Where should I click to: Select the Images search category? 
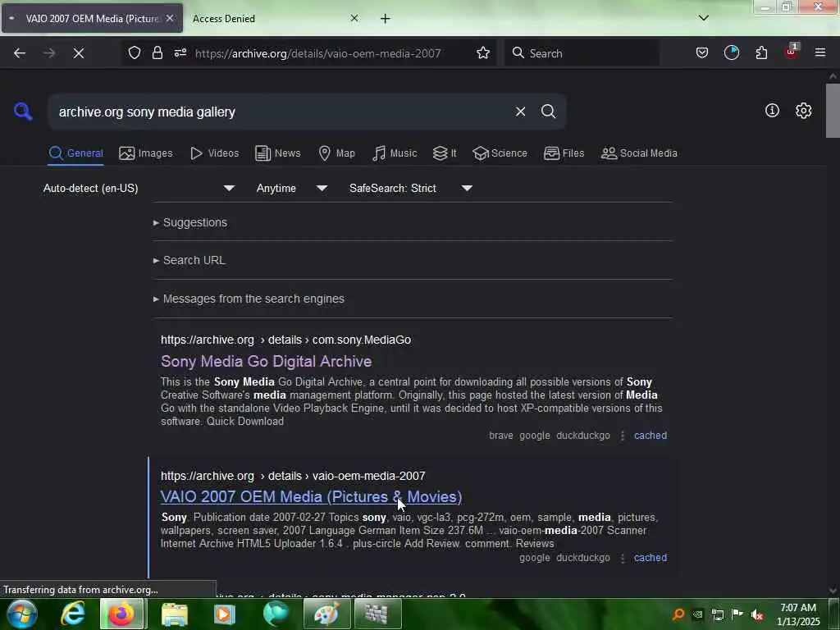(146, 153)
